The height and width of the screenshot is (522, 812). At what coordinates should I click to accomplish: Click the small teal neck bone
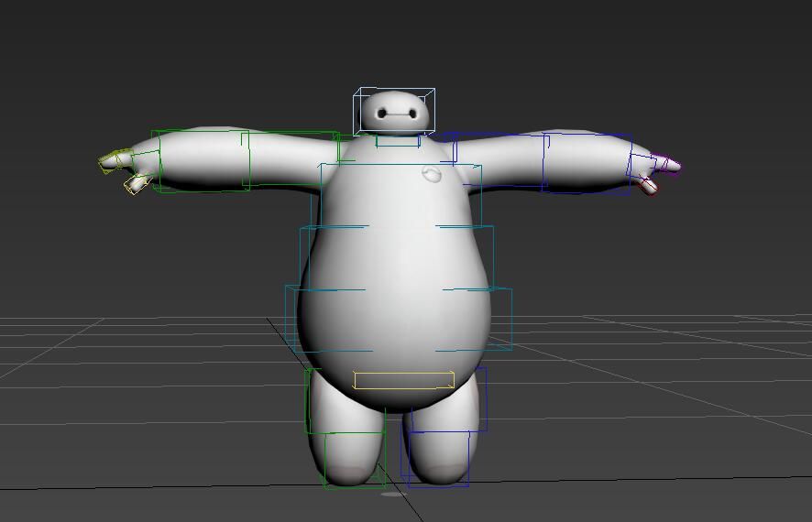point(398,141)
